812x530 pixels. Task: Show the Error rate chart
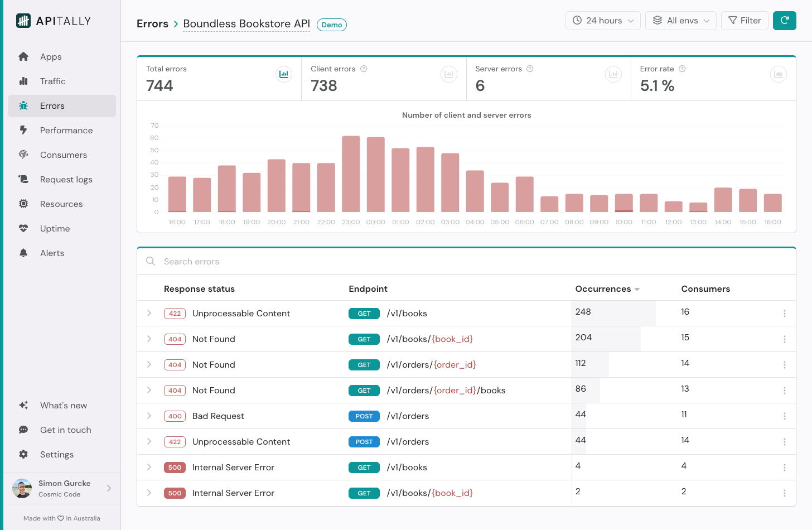(778, 74)
